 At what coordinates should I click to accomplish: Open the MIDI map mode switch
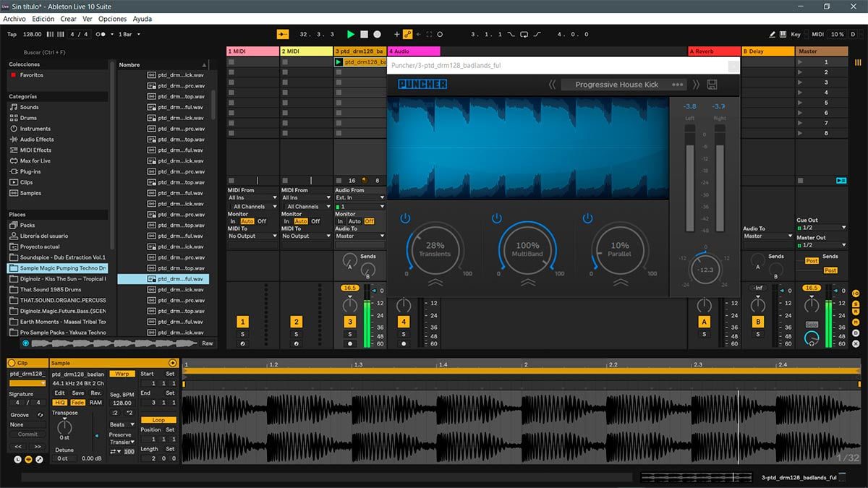[x=817, y=34]
